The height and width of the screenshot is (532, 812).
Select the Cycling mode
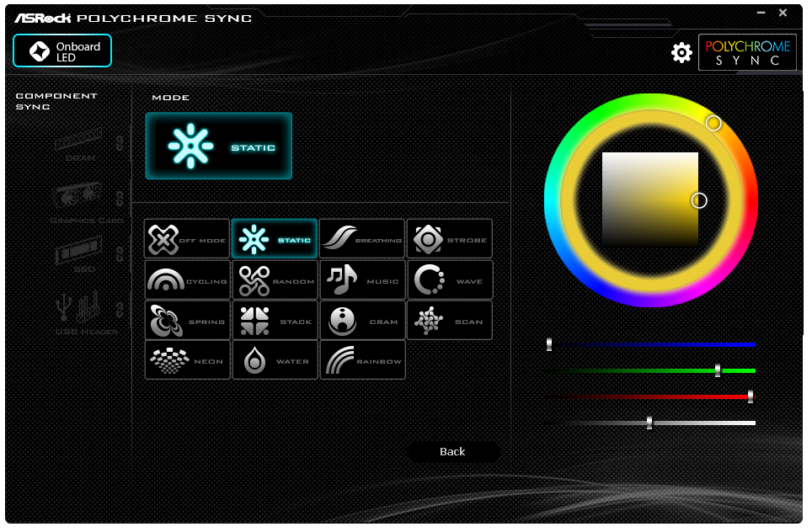[x=188, y=280]
